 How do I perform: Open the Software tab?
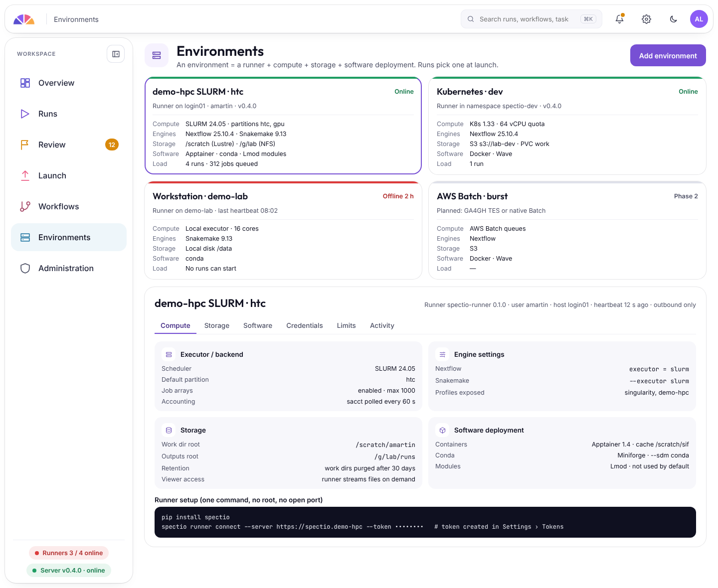pos(258,325)
